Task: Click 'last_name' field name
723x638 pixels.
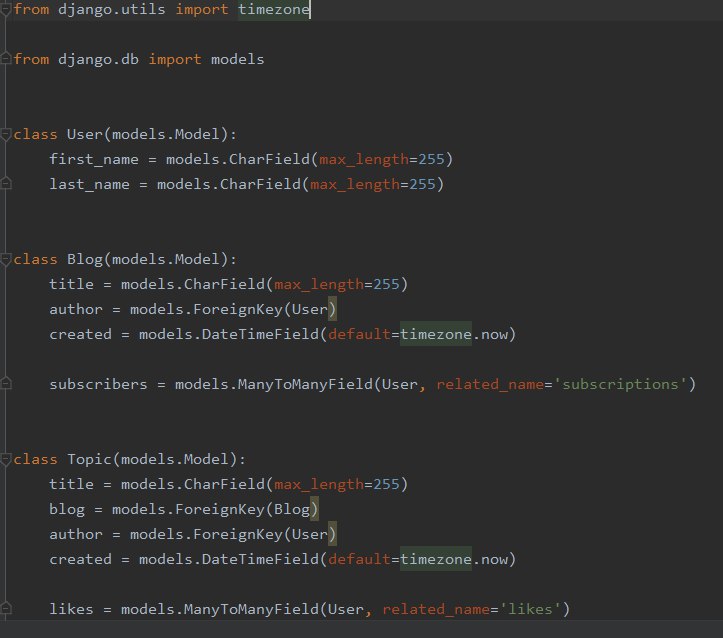Action: point(89,184)
